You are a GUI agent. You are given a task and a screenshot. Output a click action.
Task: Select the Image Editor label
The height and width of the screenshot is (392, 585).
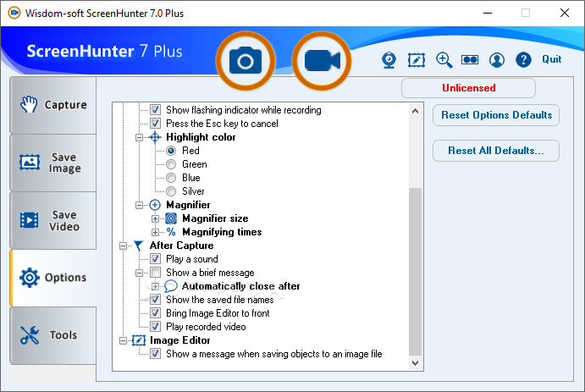(179, 340)
